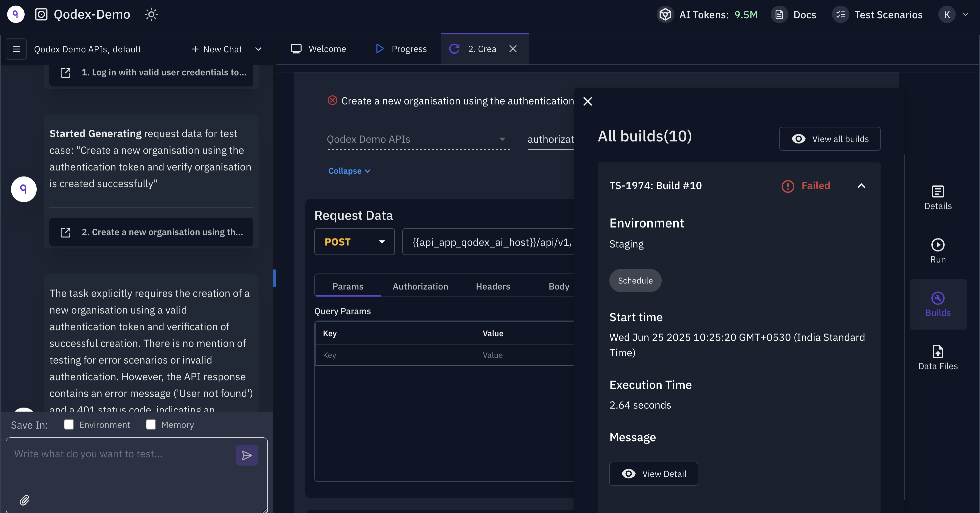Image resolution: width=980 pixels, height=513 pixels.
Task: Open test case 2 Create organisation link
Action: point(151,232)
